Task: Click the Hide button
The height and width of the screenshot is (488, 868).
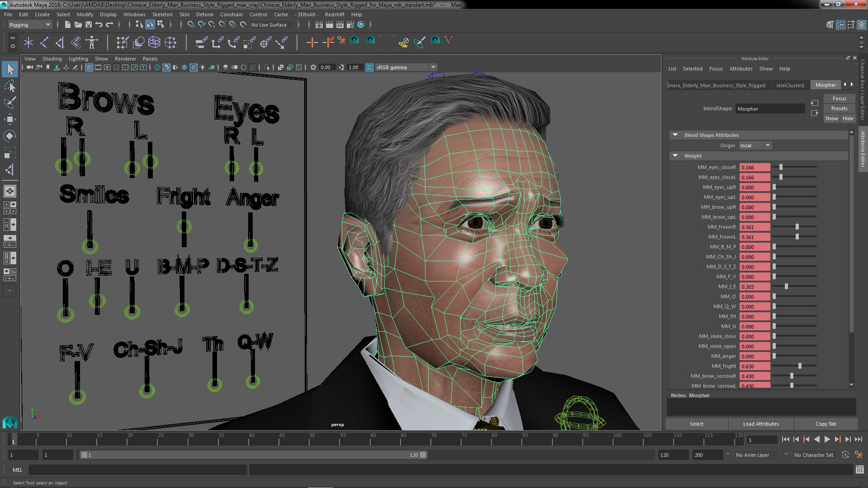Action: (848, 118)
